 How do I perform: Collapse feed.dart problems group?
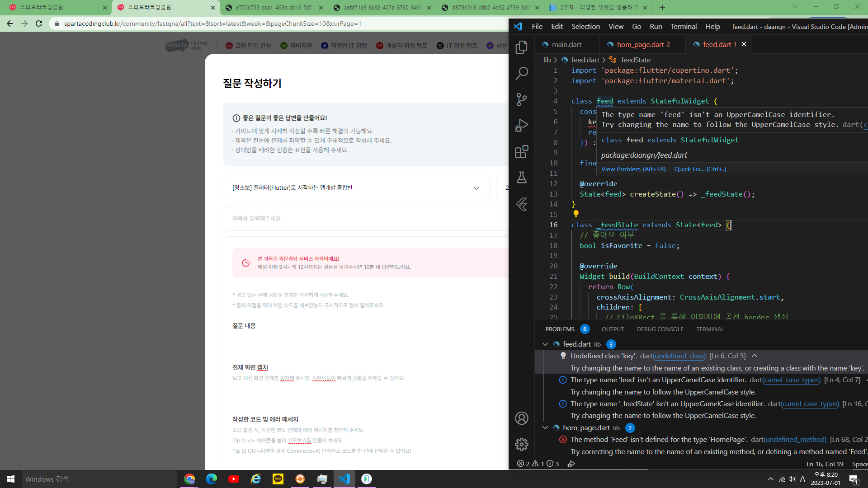[x=545, y=344]
